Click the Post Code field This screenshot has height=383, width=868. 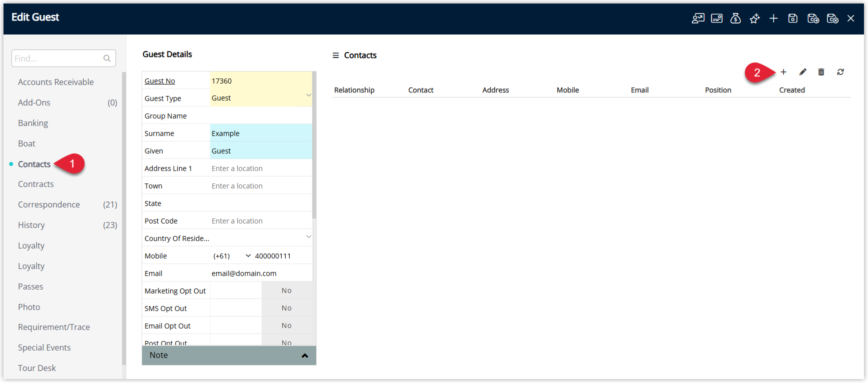[261, 220]
